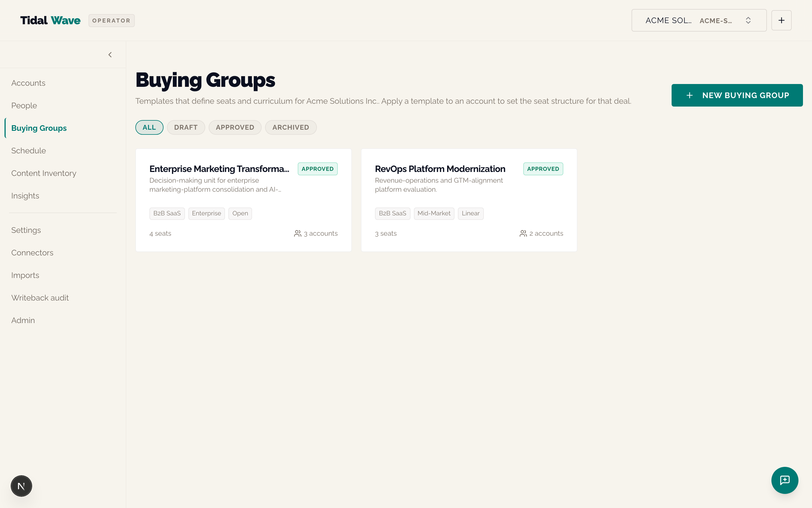The width and height of the screenshot is (812, 508).
Task: Click the Buying Groups page heading
Action: (x=205, y=80)
